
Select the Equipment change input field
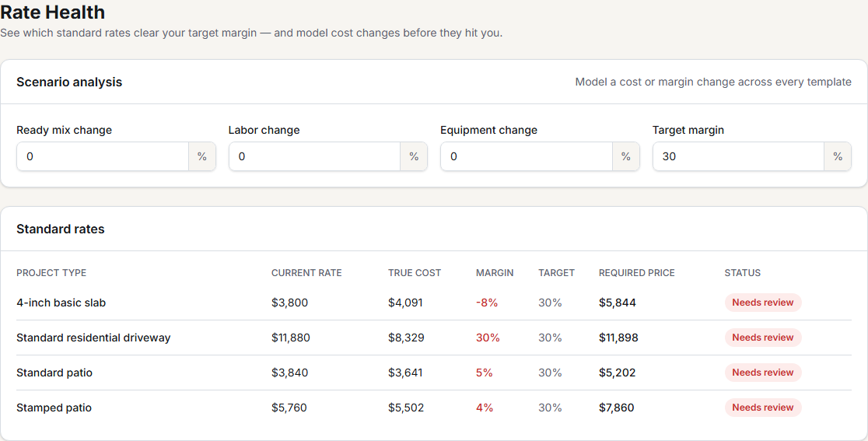coord(527,156)
